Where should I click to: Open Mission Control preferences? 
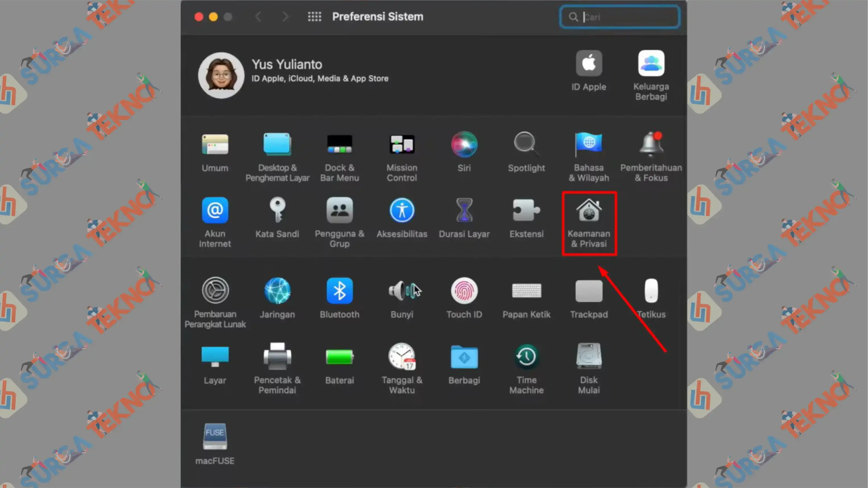pyautogui.click(x=402, y=145)
